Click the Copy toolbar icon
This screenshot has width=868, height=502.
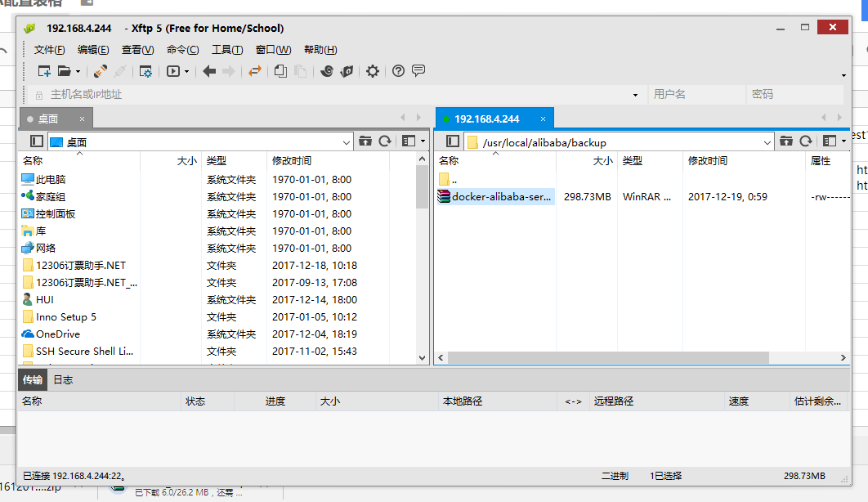280,71
